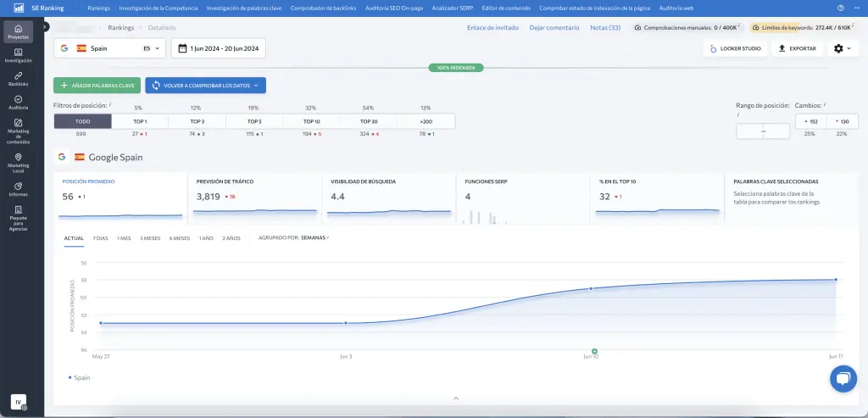
Task: Open Auditoría in the sidebar
Action: 19,103
